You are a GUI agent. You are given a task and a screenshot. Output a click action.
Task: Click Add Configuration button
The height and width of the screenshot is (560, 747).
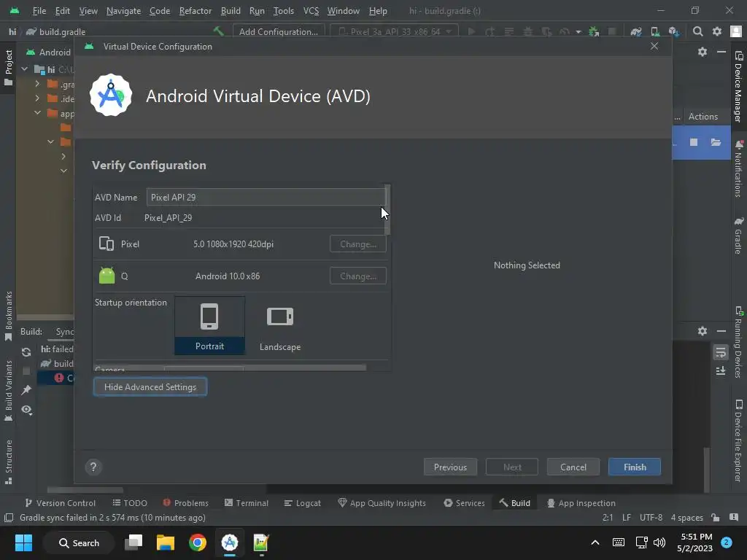[x=279, y=31]
